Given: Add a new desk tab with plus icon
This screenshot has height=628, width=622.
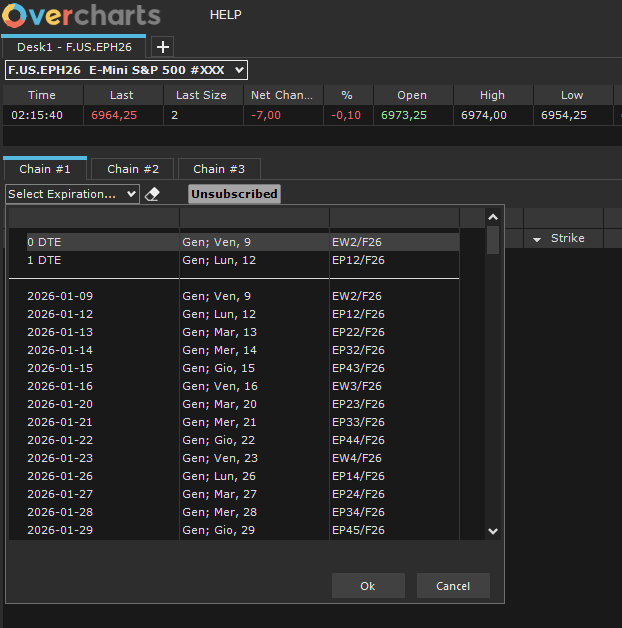Looking at the screenshot, I should click(163, 47).
